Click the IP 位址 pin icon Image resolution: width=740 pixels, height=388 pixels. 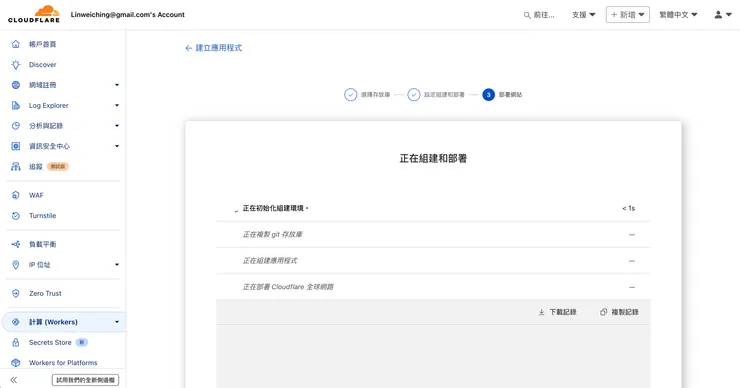16,264
